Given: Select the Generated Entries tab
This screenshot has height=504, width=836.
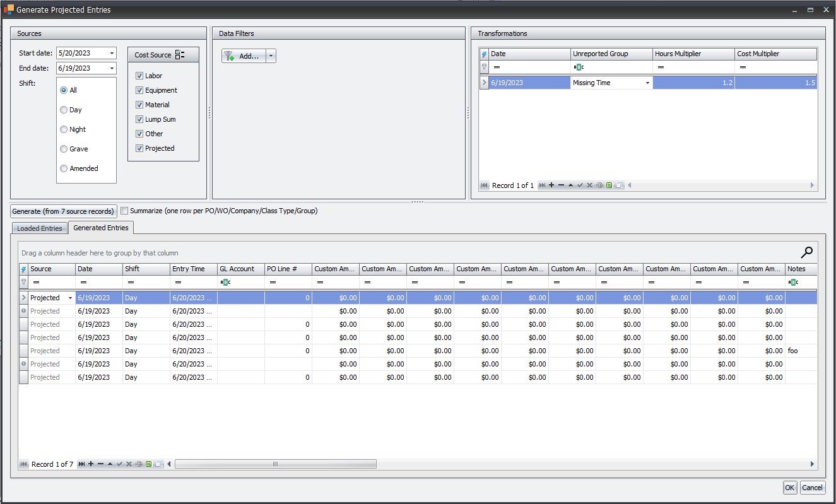Looking at the screenshot, I should pyautogui.click(x=101, y=228).
